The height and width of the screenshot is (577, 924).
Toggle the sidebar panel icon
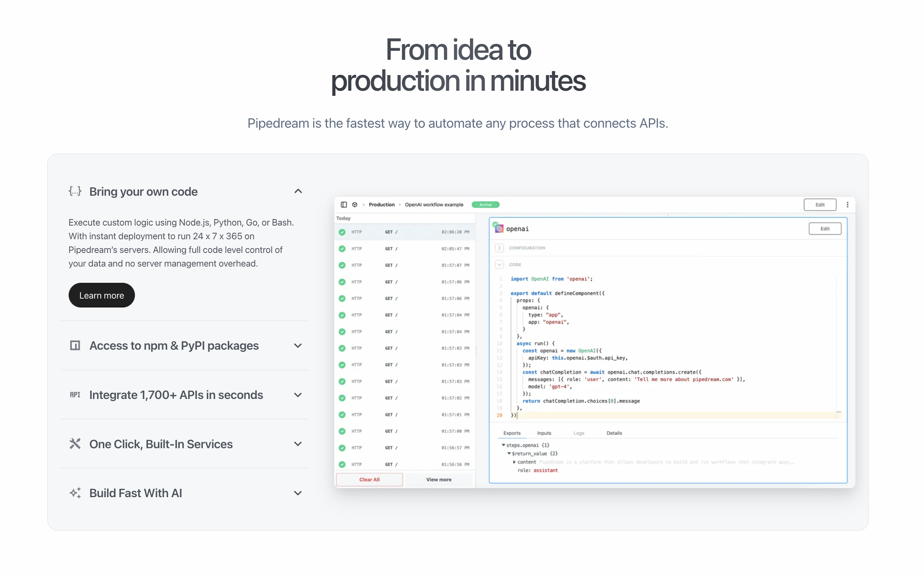344,204
